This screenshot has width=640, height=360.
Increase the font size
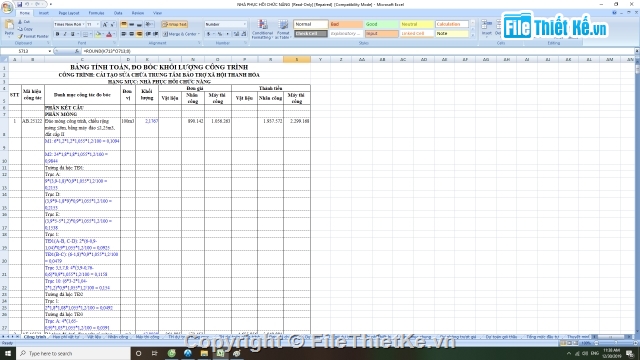[x=105, y=24]
